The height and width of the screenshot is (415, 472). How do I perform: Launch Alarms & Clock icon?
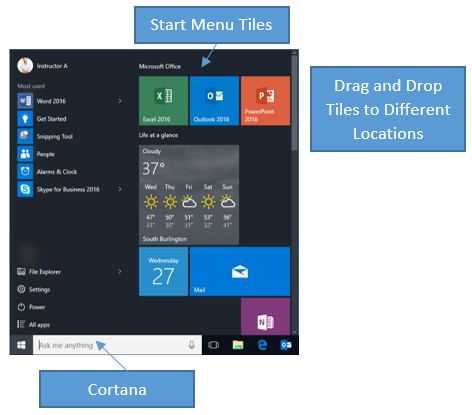[x=25, y=172]
